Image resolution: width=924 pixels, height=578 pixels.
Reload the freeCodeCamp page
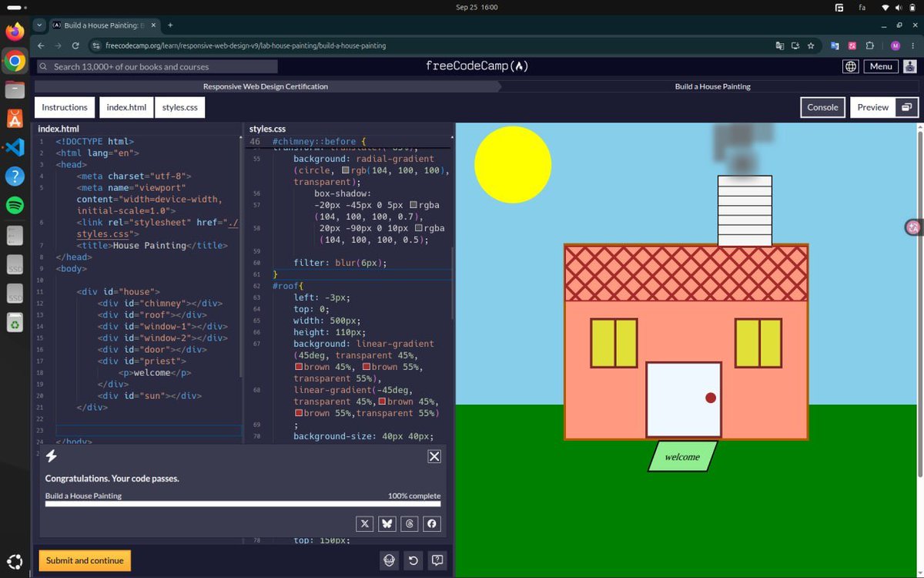75,45
